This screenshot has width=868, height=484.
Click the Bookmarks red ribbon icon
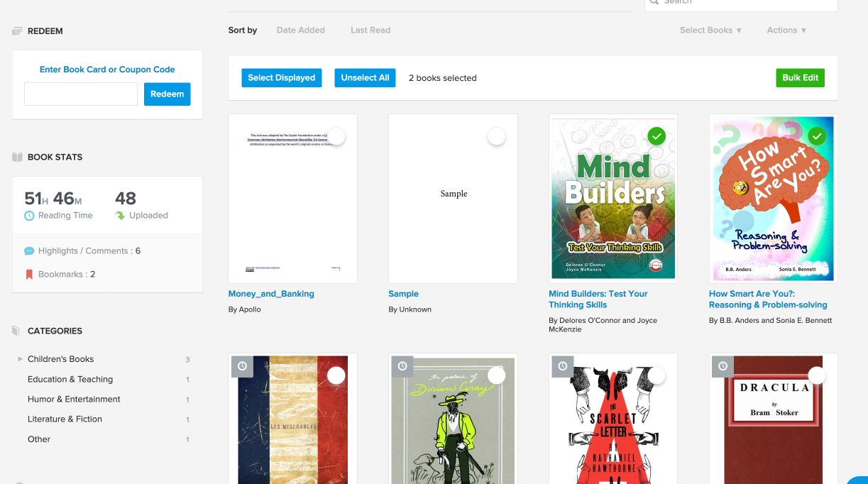(x=29, y=274)
